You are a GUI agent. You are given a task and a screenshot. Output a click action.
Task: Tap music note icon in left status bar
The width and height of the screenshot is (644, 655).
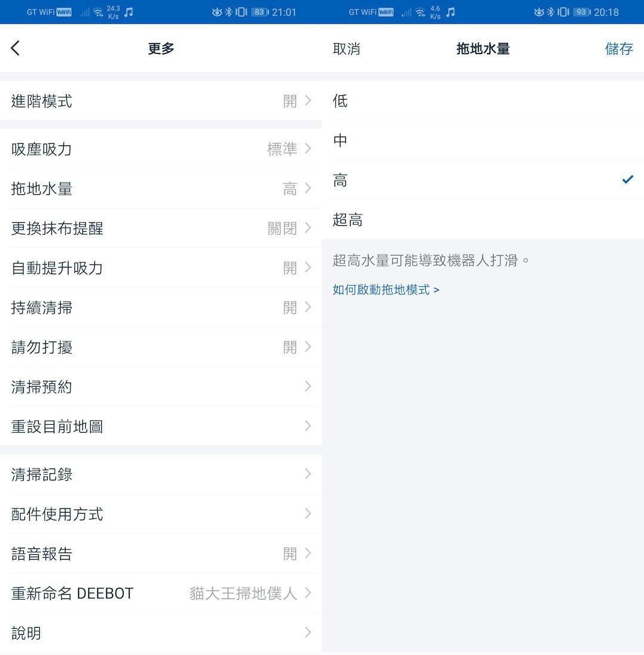coord(129,12)
